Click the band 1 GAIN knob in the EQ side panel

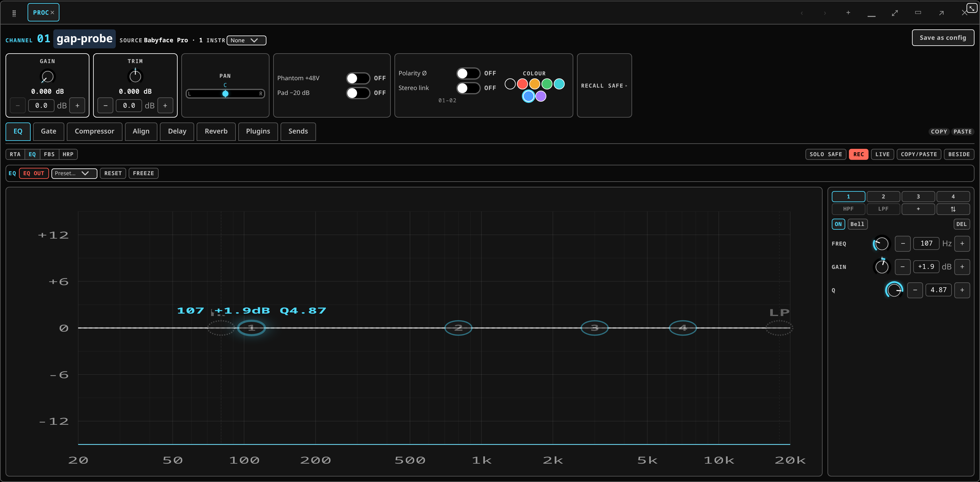881,267
